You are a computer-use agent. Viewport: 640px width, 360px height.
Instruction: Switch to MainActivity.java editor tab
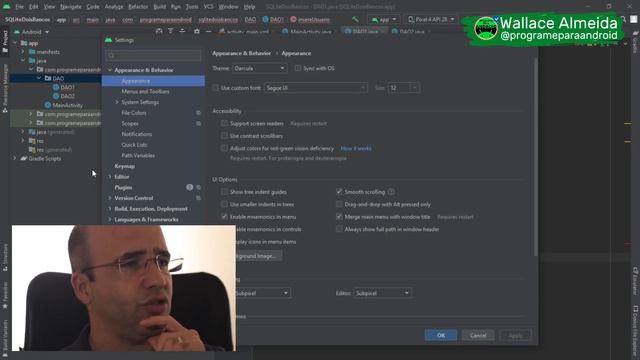click(x=307, y=31)
